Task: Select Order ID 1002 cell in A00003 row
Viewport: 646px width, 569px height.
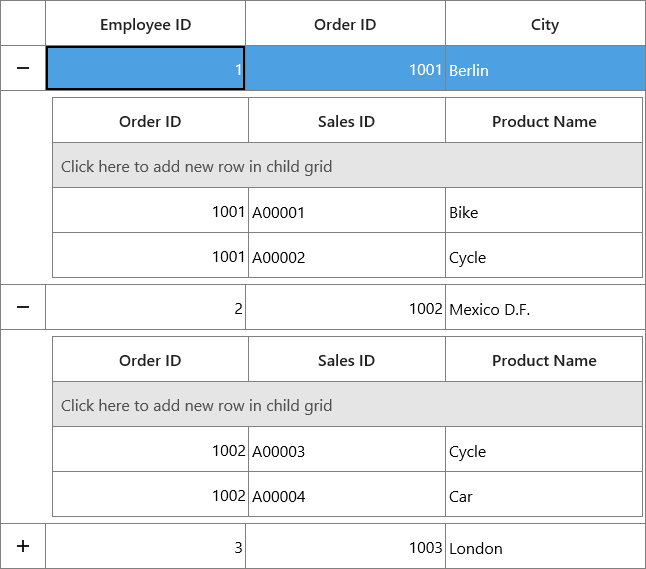Action: click(150, 449)
